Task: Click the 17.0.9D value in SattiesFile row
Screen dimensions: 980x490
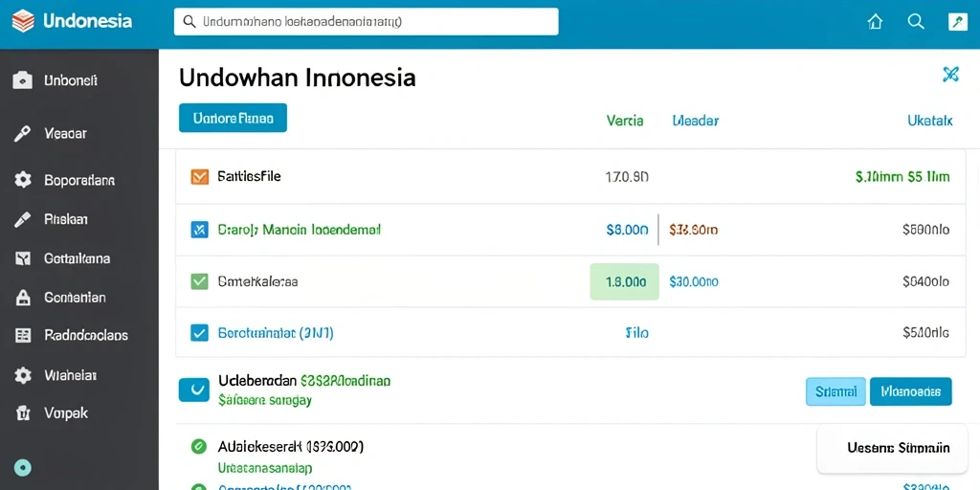Action: pyautogui.click(x=627, y=177)
